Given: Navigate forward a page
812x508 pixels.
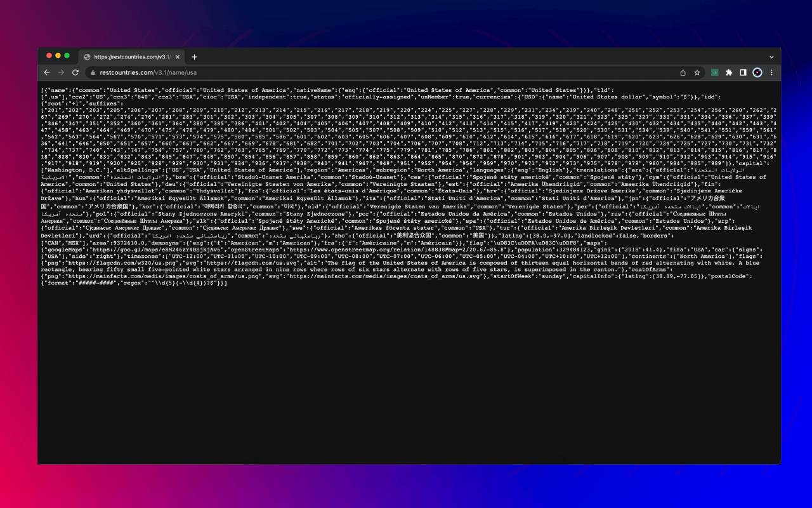Looking at the screenshot, I should (61, 73).
